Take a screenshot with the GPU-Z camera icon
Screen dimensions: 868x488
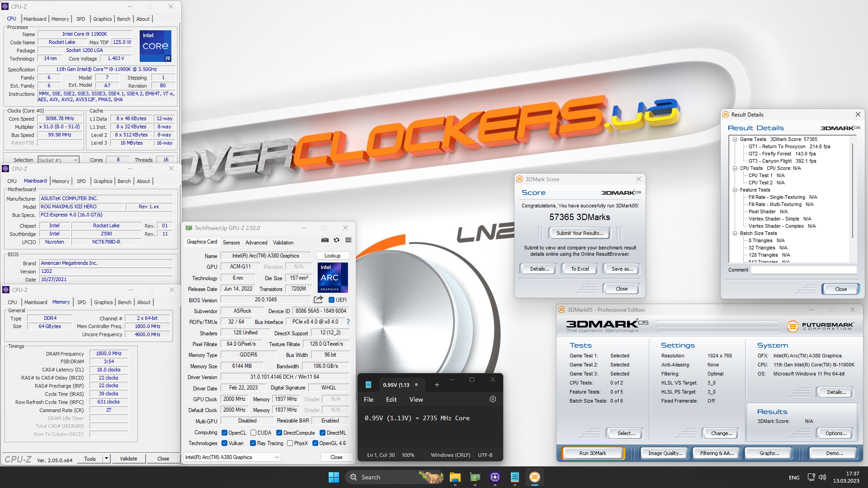[325, 240]
